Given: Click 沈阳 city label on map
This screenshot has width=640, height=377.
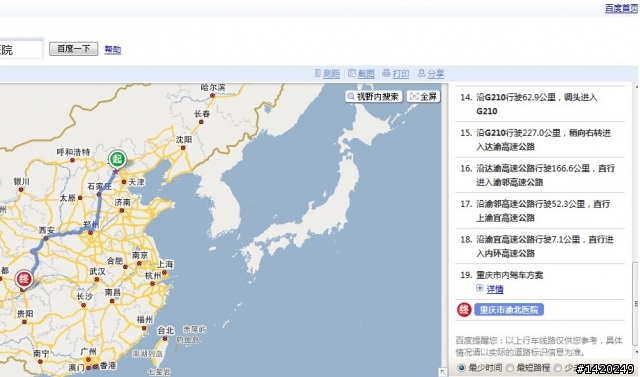Looking at the screenshot, I should (x=184, y=140).
